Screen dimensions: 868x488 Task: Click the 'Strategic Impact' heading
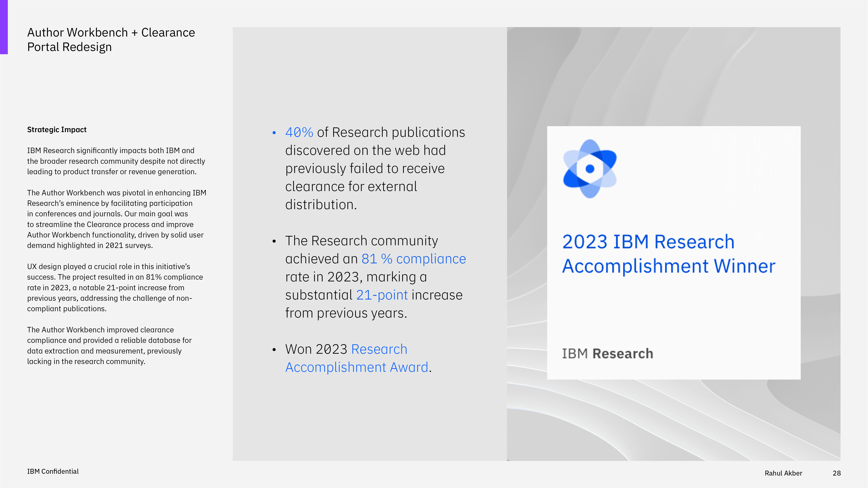pos(57,130)
